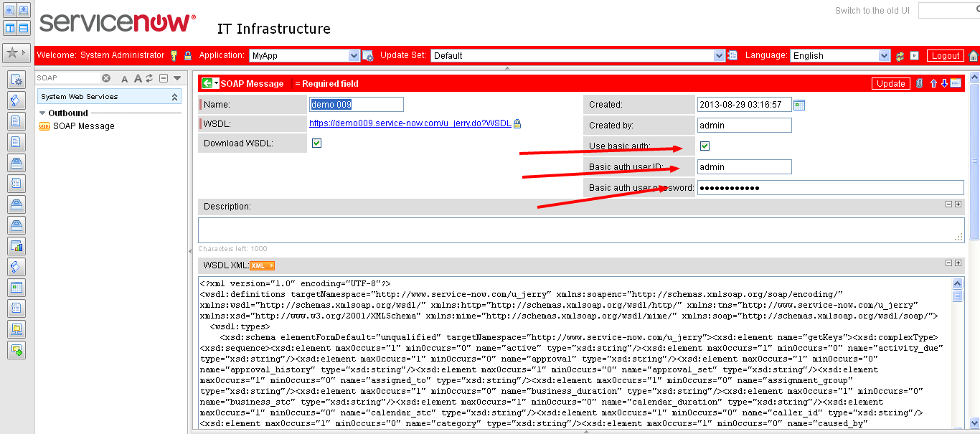Decrease navigator text size with small A

click(124, 79)
